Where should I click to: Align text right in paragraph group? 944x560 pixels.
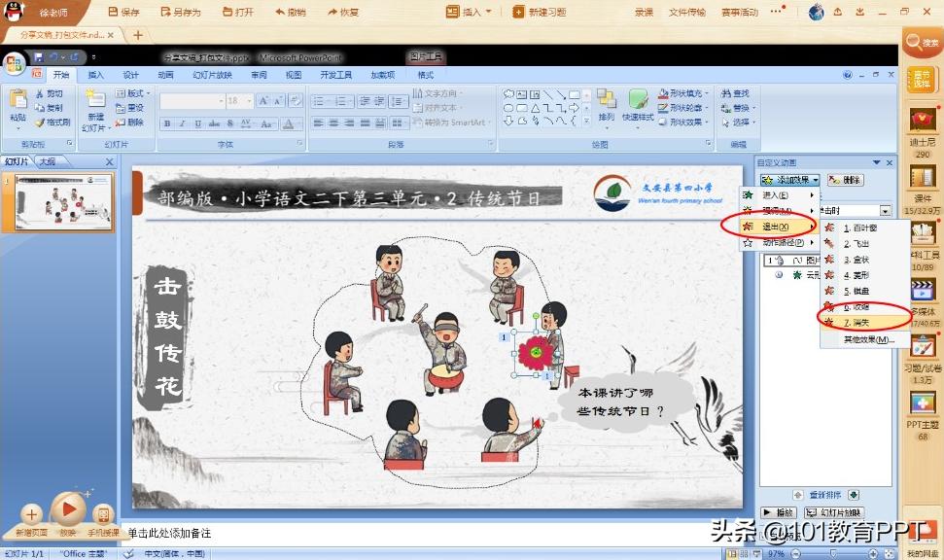(349, 122)
